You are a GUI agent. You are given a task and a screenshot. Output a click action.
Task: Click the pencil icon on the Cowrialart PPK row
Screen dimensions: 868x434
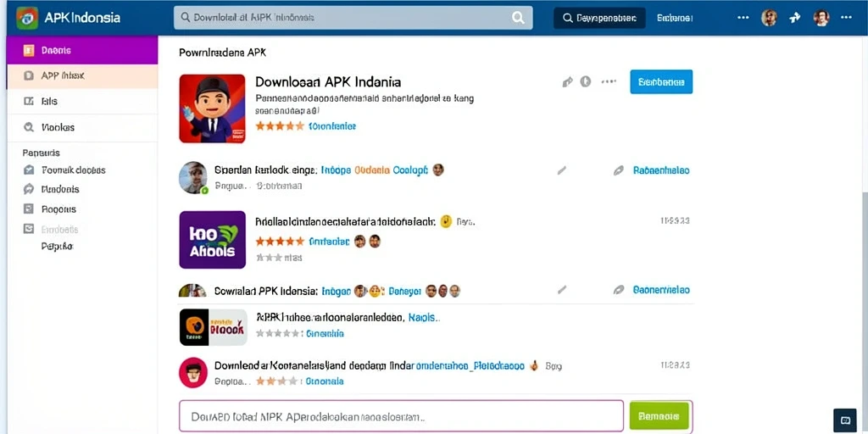point(562,290)
